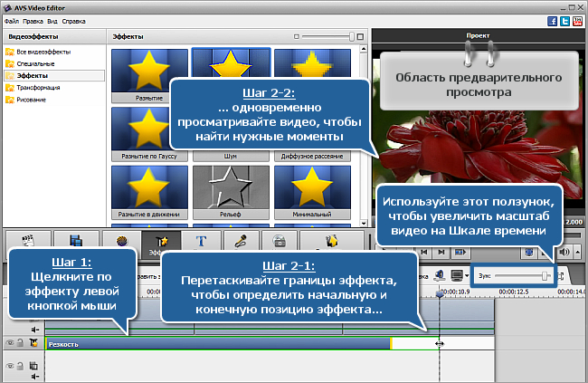Click the 00:00:12.5 ruler mark

coord(514,292)
